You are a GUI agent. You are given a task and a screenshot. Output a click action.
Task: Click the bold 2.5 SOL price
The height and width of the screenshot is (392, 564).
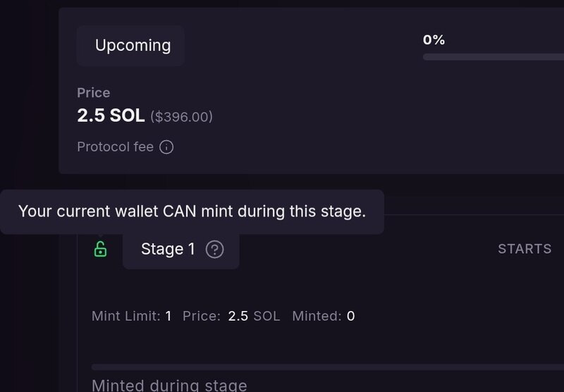click(x=111, y=116)
